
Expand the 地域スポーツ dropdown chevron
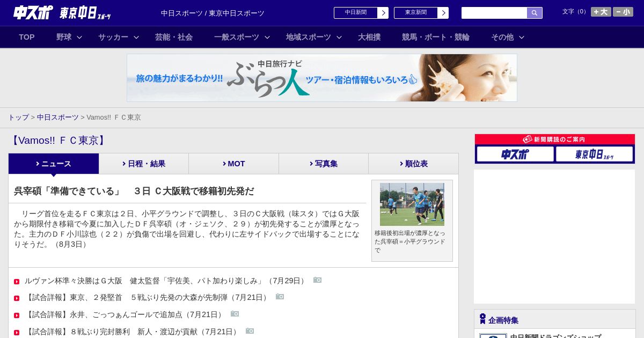339,37
